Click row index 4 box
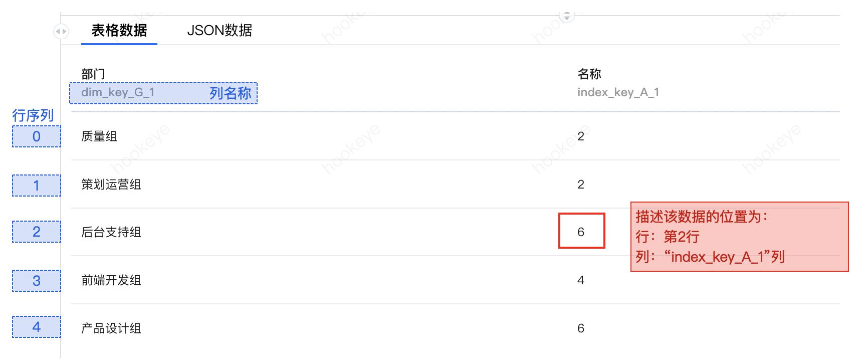The height and width of the screenshot is (364, 868). [x=37, y=327]
